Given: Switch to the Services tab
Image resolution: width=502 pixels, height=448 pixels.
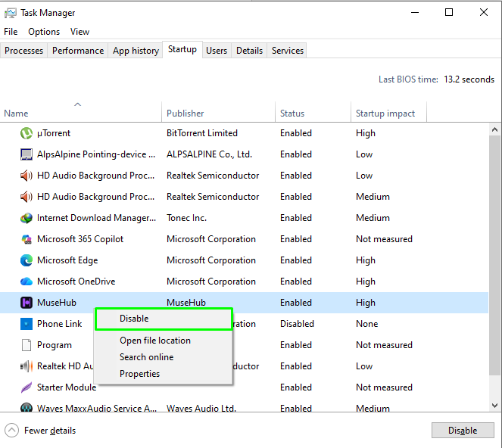Looking at the screenshot, I should pos(288,51).
